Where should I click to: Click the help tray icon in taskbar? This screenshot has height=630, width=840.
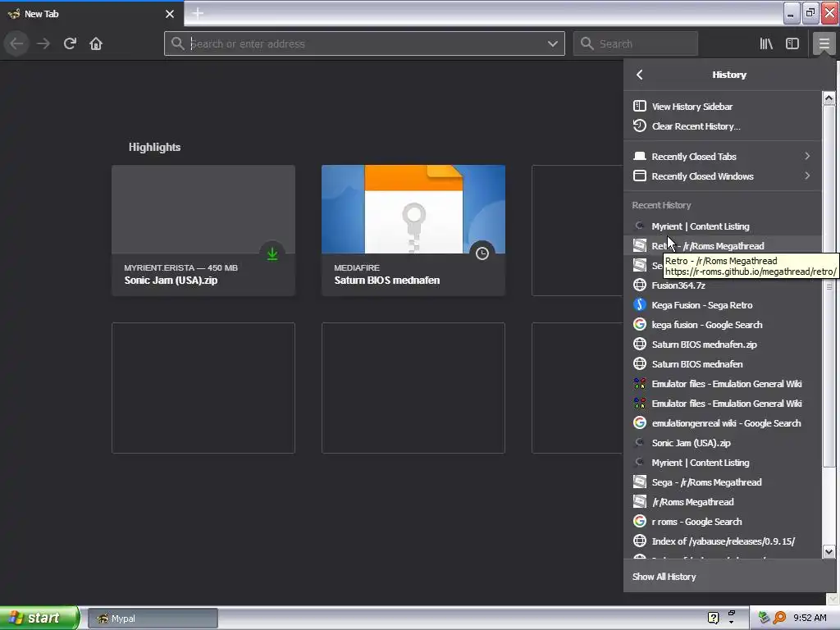tap(713, 618)
